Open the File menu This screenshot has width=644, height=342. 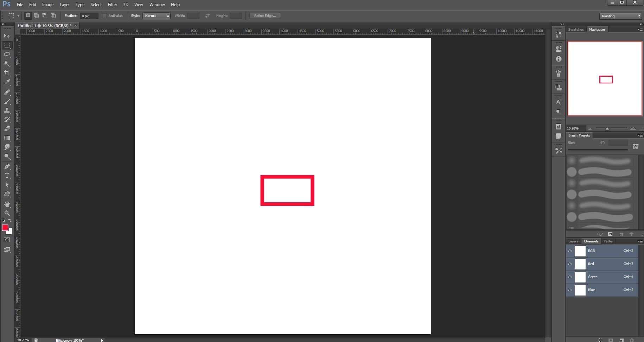(x=20, y=5)
